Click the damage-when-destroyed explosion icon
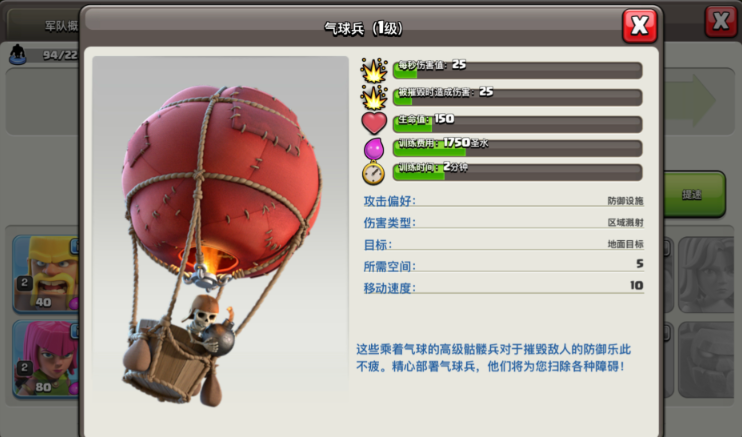Screen dimensions: 742x437 coord(374,98)
